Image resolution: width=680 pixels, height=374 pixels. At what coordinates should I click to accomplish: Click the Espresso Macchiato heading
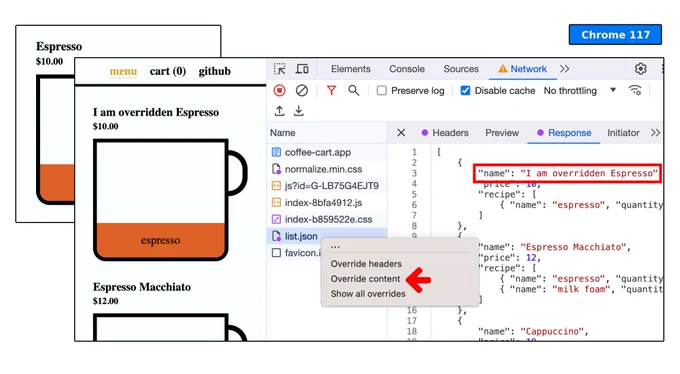[x=142, y=287]
